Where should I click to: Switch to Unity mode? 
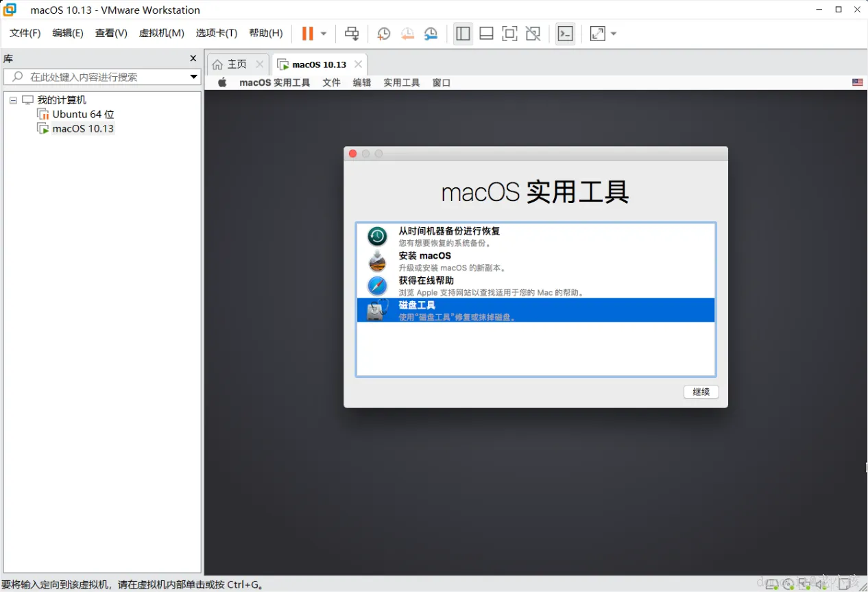tap(533, 33)
